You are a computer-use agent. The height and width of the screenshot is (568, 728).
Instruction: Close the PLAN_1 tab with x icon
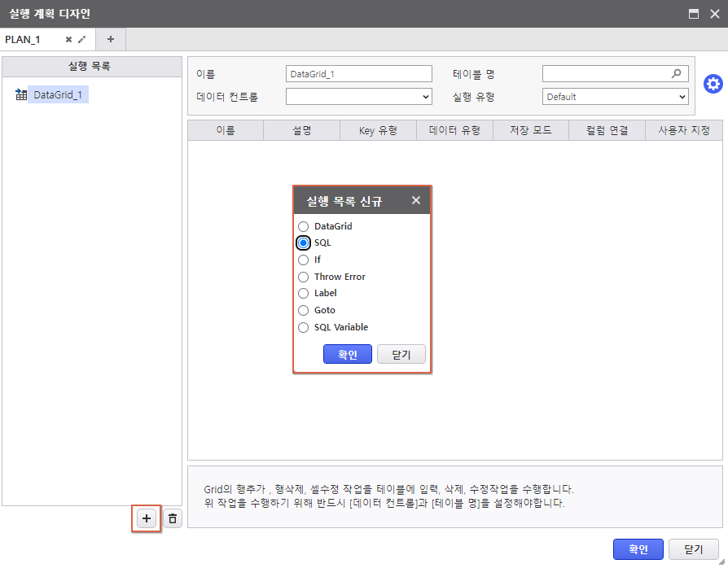tap(69, 39)
